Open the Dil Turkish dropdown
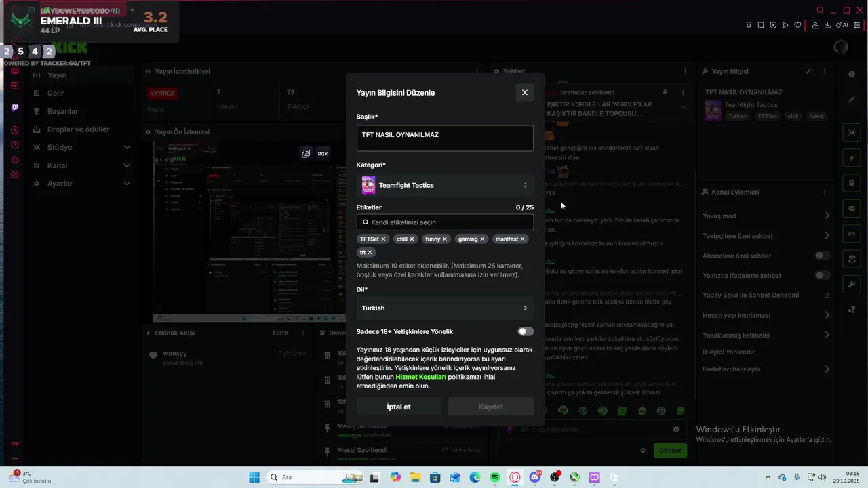Viewport: 868px width, 488px height. 445,308
